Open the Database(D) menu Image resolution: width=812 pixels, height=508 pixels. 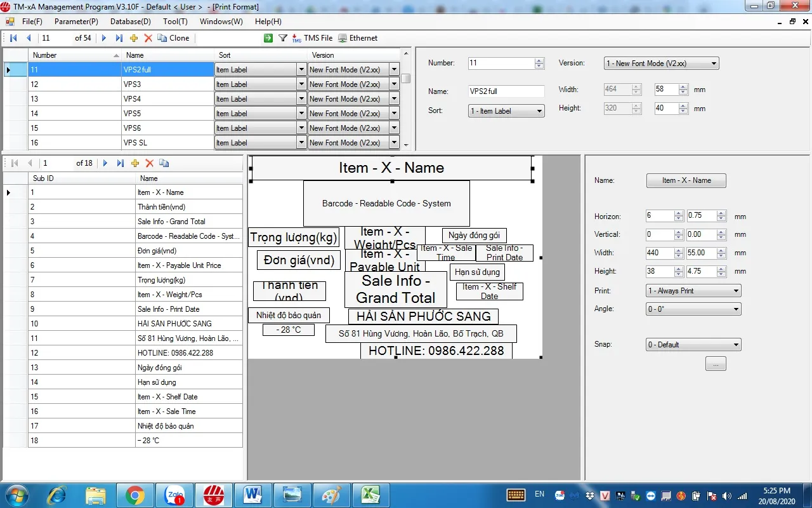pyautogui.click(x=130, y=22)
